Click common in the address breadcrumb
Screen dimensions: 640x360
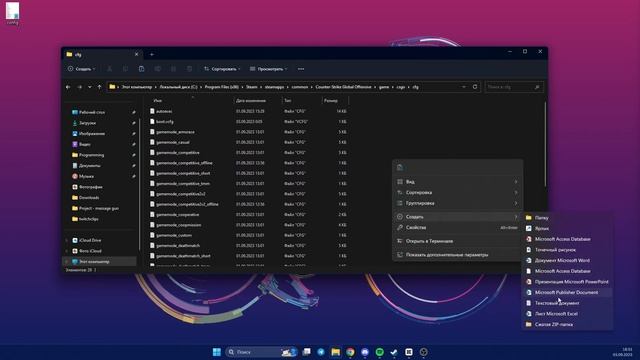(x=300, y=87)
